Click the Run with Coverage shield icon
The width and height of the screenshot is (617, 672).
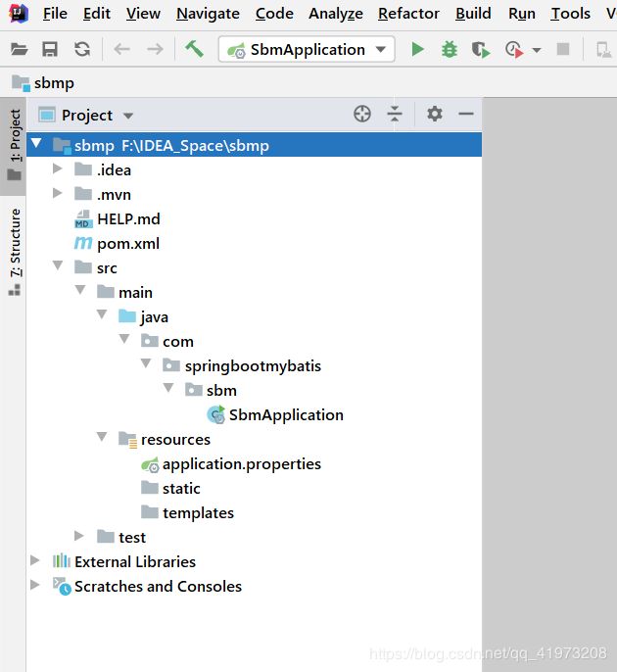[481, 50]
